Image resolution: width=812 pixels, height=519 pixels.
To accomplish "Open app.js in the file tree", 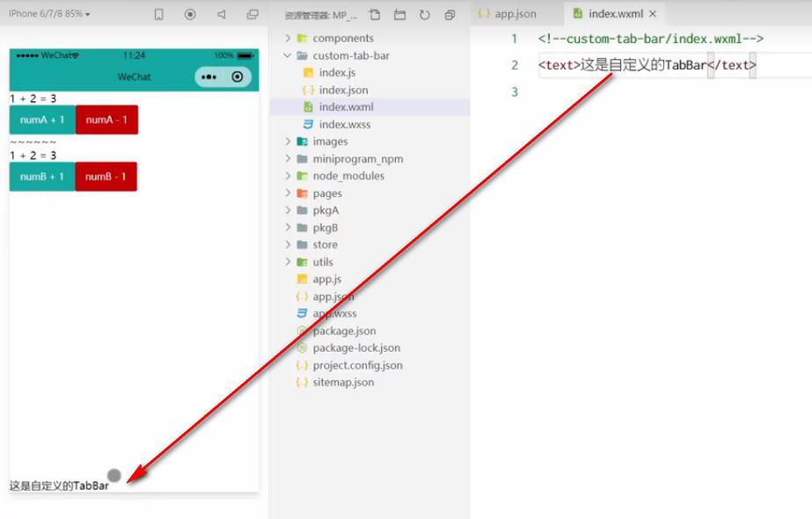I will pyautogui.click(x=326, y=279).
